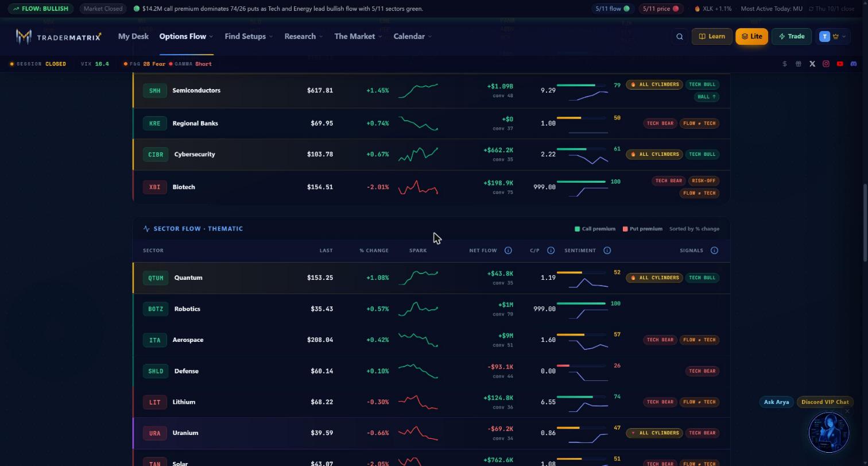Open Ask Arya chat

776,402
